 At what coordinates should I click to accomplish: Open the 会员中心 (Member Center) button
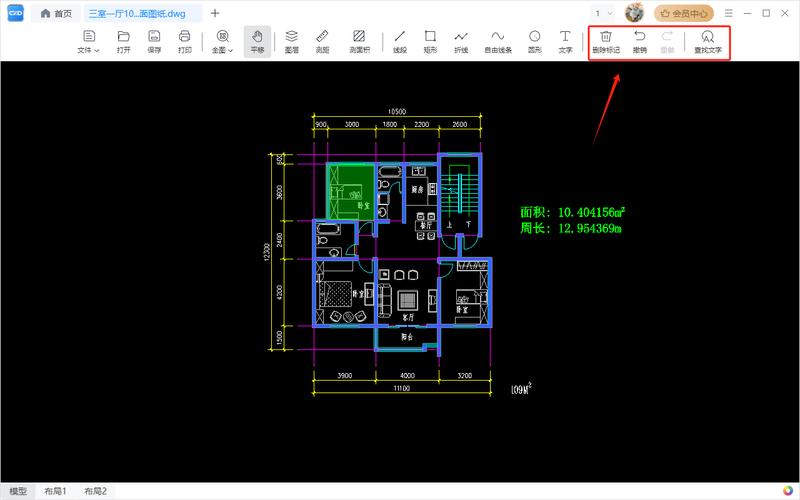click(x=684, y=13)
